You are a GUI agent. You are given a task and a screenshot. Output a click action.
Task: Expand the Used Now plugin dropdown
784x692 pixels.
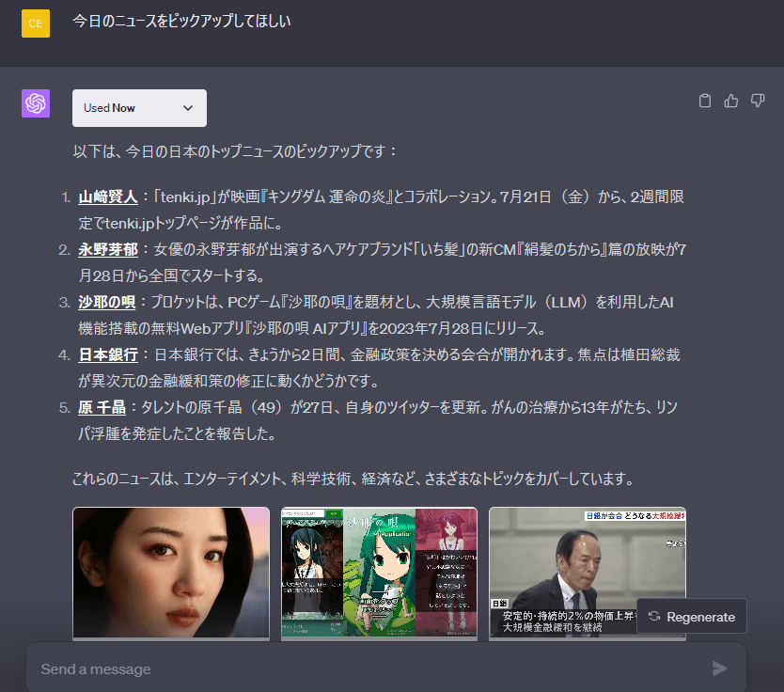coord(139,108)
